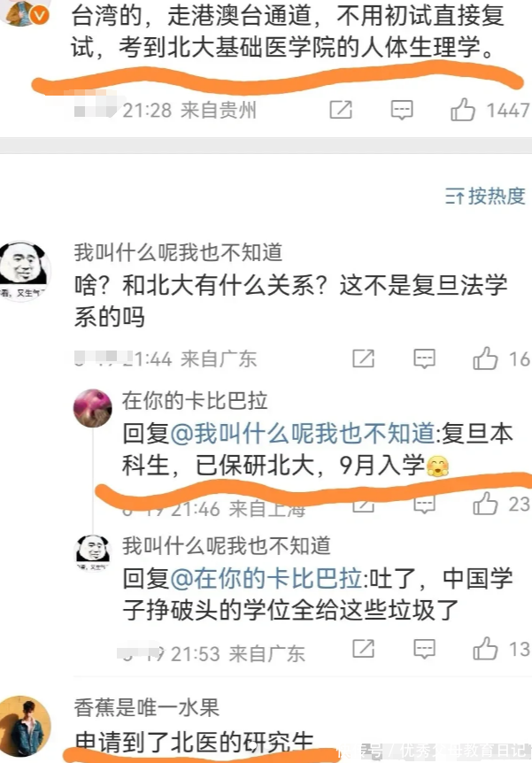Screen dimensions: 532x763
Task: Share the 21:53 reply from 广东
Action: (x=364, y=649)
